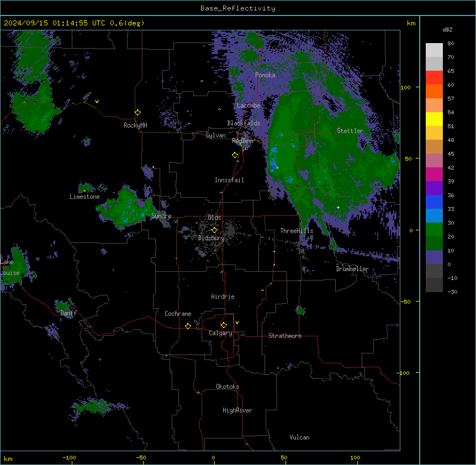
Task: Click the Blackfalds label
Action: (244, 123)
